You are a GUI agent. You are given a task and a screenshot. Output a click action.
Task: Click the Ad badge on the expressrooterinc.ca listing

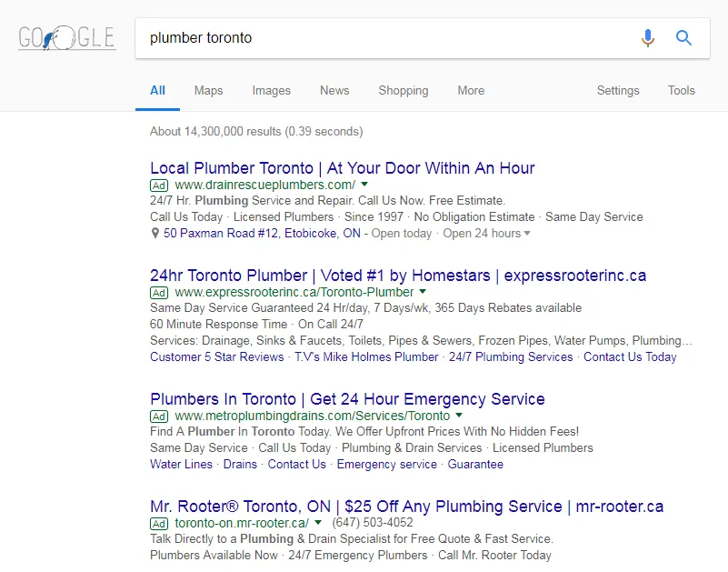click(159, 293)
